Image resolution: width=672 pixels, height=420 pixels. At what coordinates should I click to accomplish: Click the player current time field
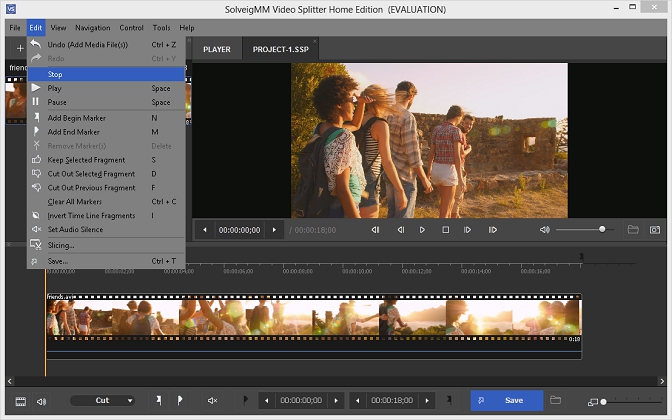click(x=239, y=230)
